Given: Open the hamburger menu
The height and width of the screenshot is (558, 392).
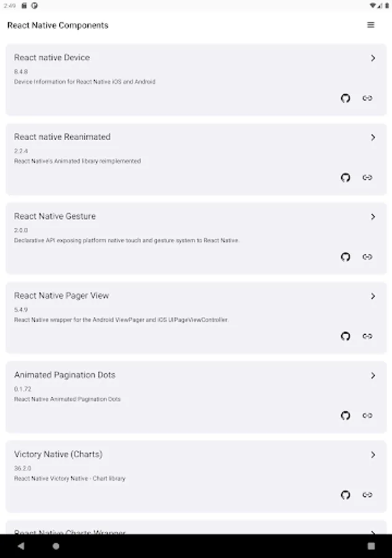Looking at the screenshot, I should coord(371,25).
